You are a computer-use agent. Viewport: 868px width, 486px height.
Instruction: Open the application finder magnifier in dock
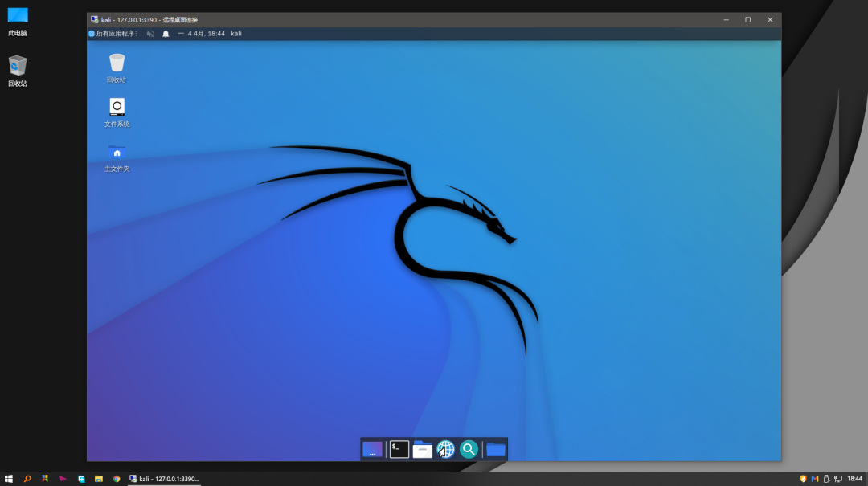[x=469, y=450]
